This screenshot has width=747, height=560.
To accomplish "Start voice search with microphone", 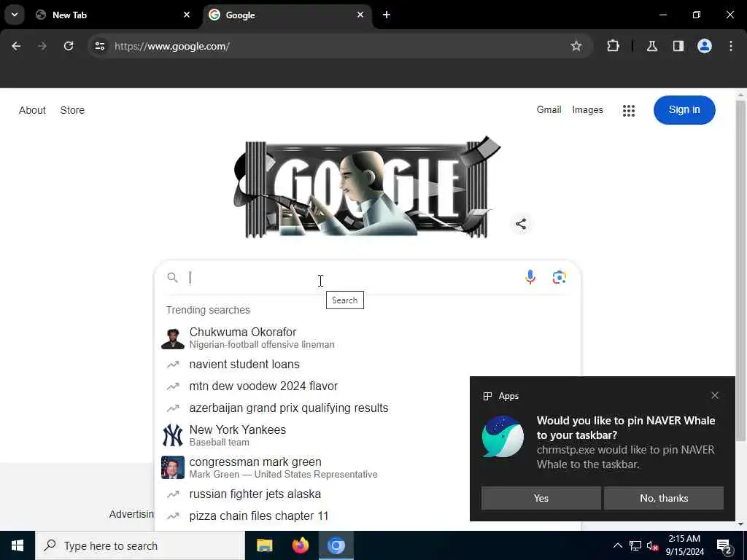I will tap(530, 277).
